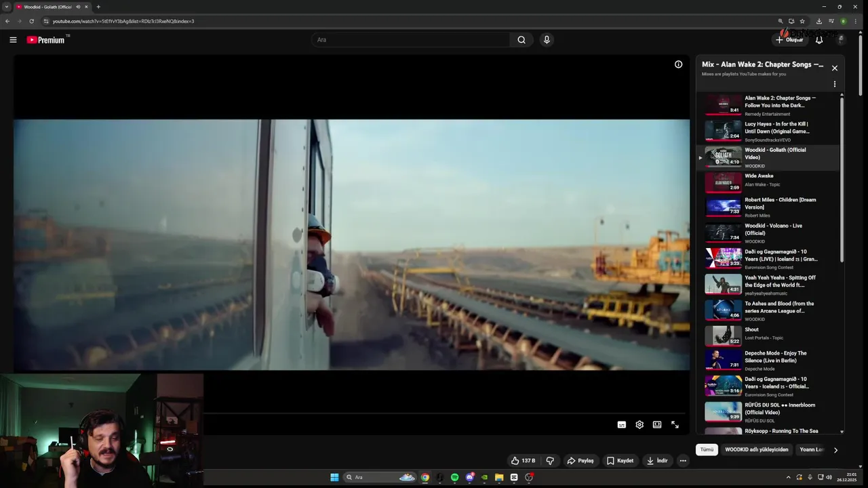Open the YouTube notifications bell
The height and width of the screenshot is (488, 868).
pos(819,40)
